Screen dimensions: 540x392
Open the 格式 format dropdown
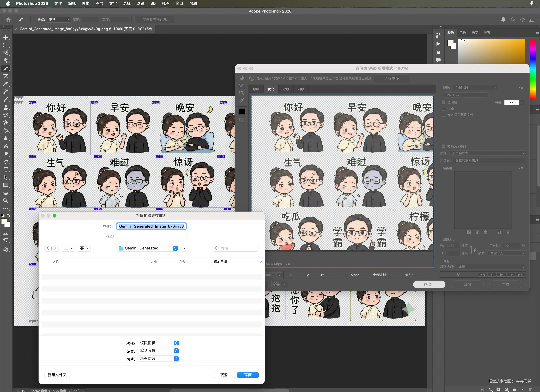tap(159, 343)
